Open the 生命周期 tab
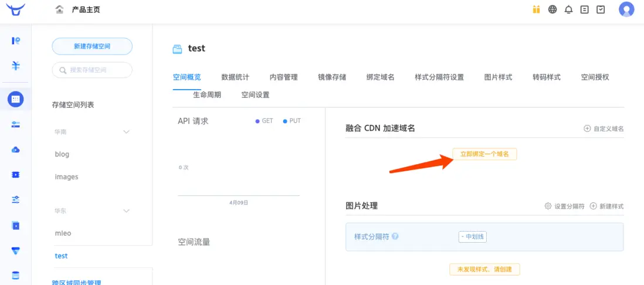 [x=207, y=95]
